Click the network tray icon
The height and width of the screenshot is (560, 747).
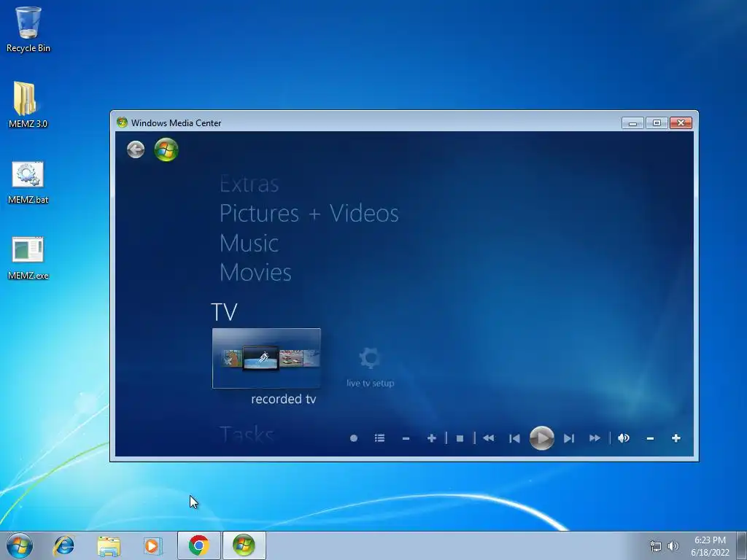click(x=656, y=546)
